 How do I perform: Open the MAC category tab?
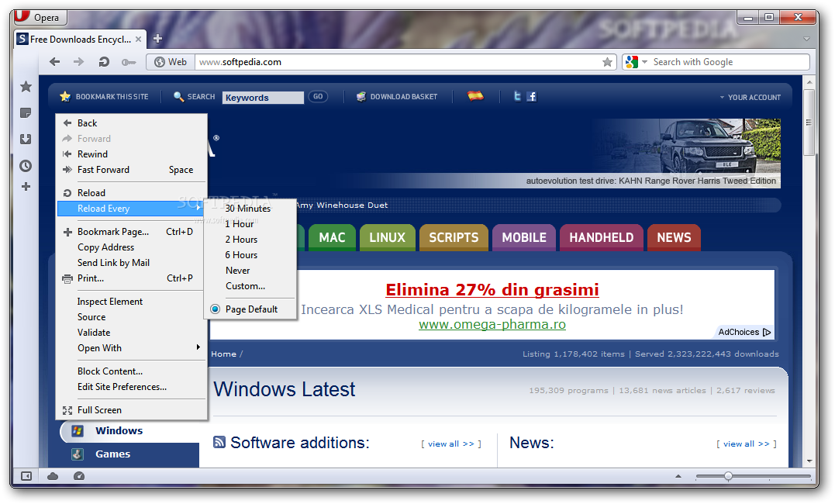[332, 237]
